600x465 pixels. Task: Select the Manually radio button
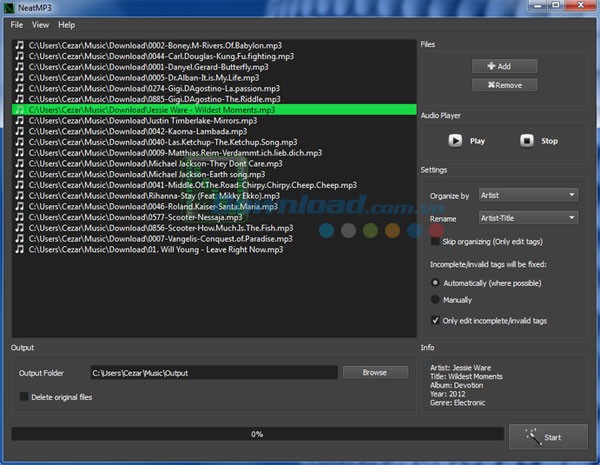point(435,299)
